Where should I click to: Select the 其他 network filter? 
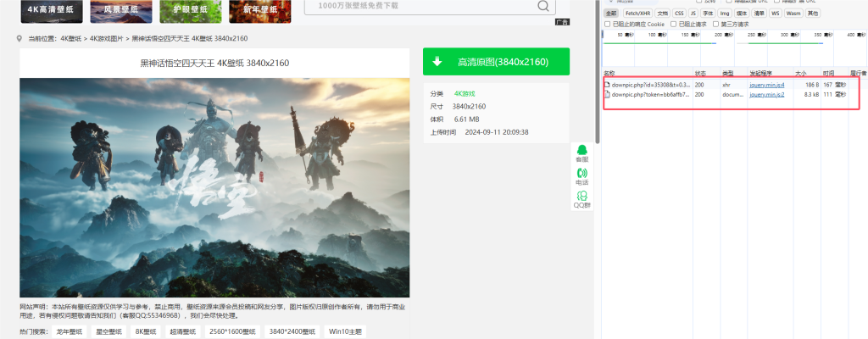coord(813,14)
